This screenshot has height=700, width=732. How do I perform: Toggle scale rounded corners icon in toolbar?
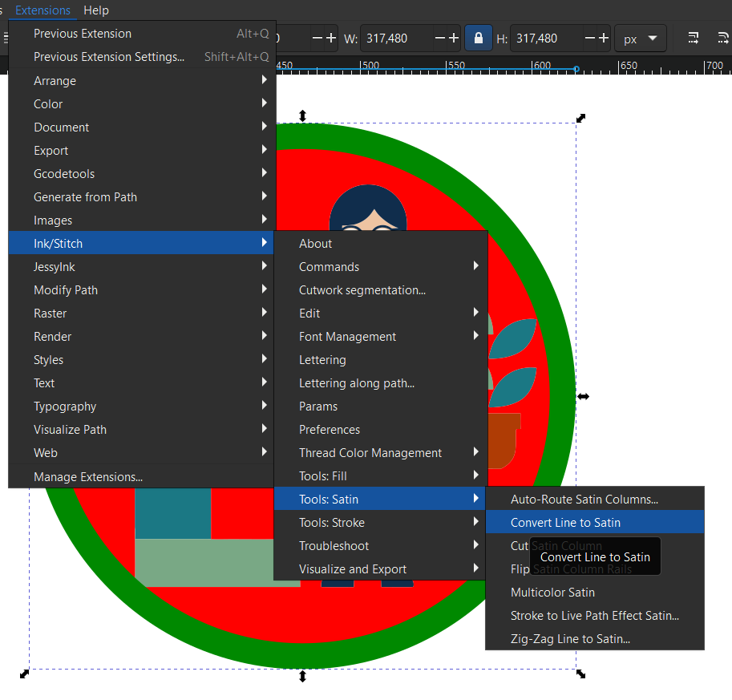coord(722,38)
